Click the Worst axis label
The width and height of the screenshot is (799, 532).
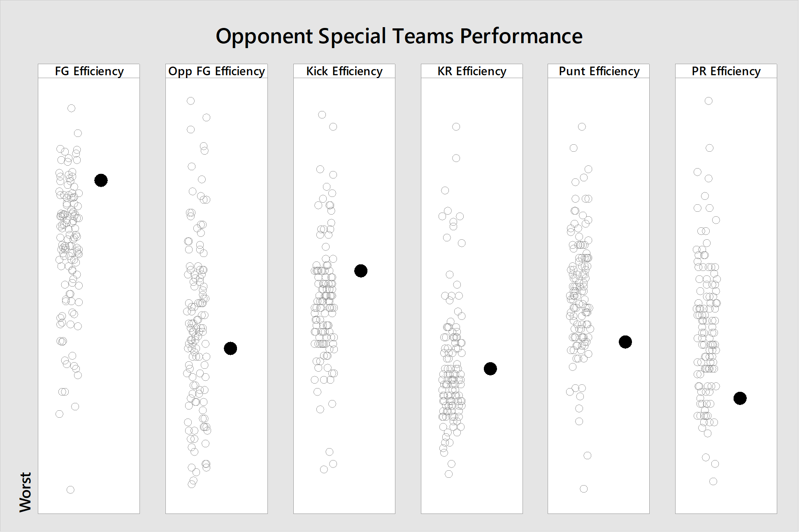(x=25, y=492)
